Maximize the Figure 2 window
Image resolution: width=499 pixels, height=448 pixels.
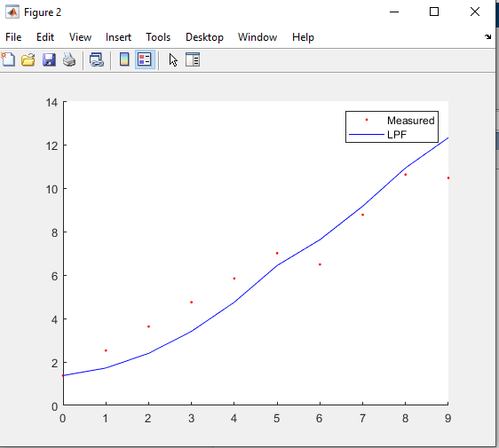pos(434,12)
